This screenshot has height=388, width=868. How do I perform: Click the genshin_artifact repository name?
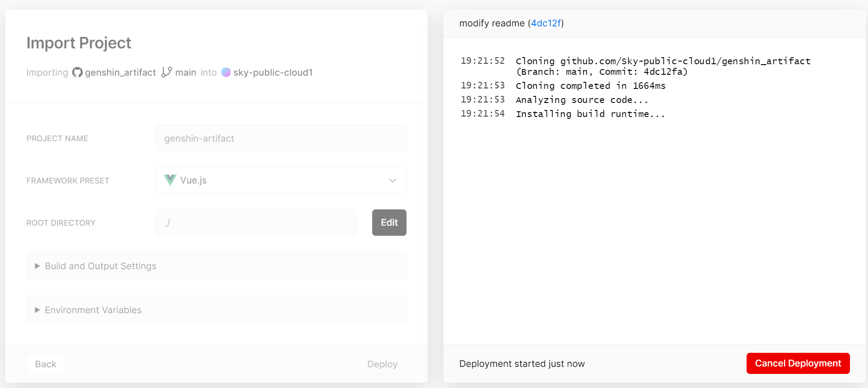tap(121, 73)
